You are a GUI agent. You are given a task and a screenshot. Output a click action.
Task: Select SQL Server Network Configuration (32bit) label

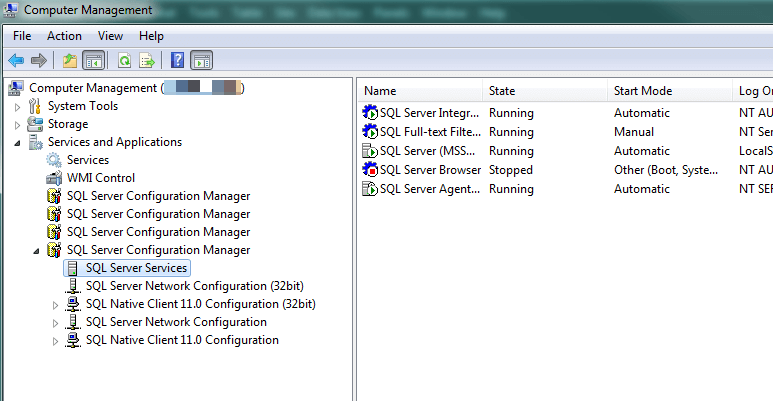[195, 286]
